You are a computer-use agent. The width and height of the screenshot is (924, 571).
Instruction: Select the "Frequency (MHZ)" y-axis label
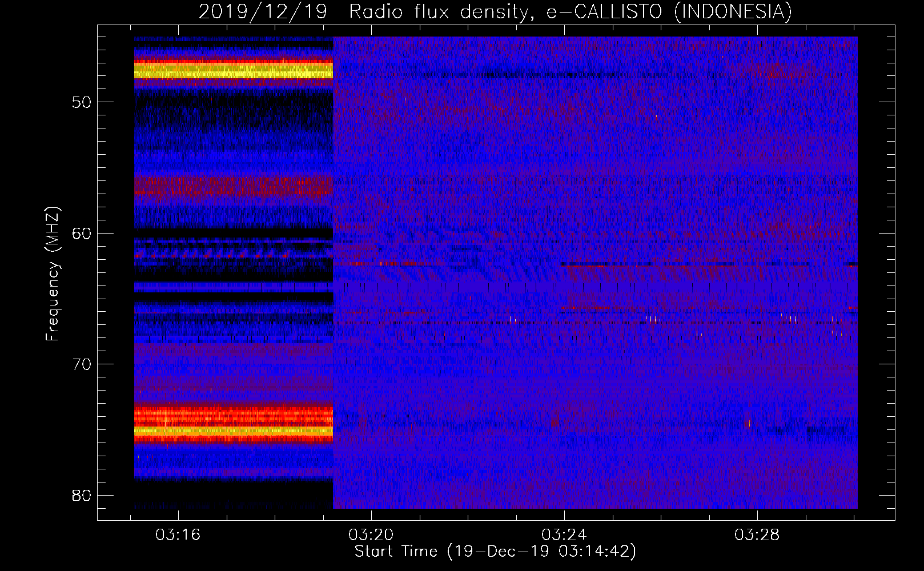pyautogui.click(x=53, y=274)
